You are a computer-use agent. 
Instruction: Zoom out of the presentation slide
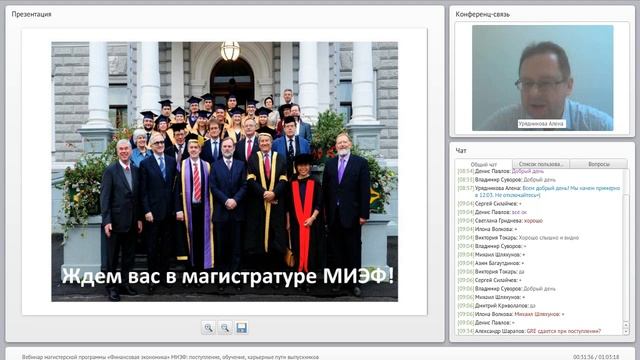pyautogui.click(x=225, y=328)
